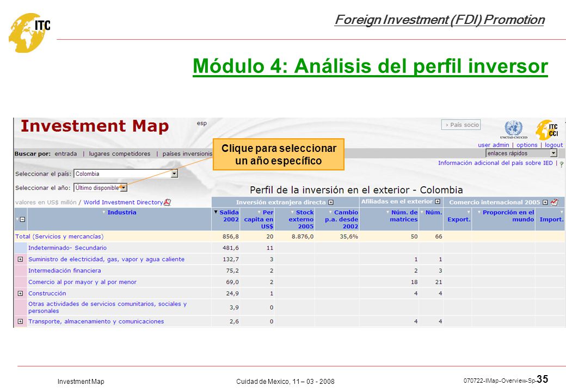This screenshot has width=566, height=392.
Task: Select the países inversionistas search option
Action: click(x=187, y=154)
